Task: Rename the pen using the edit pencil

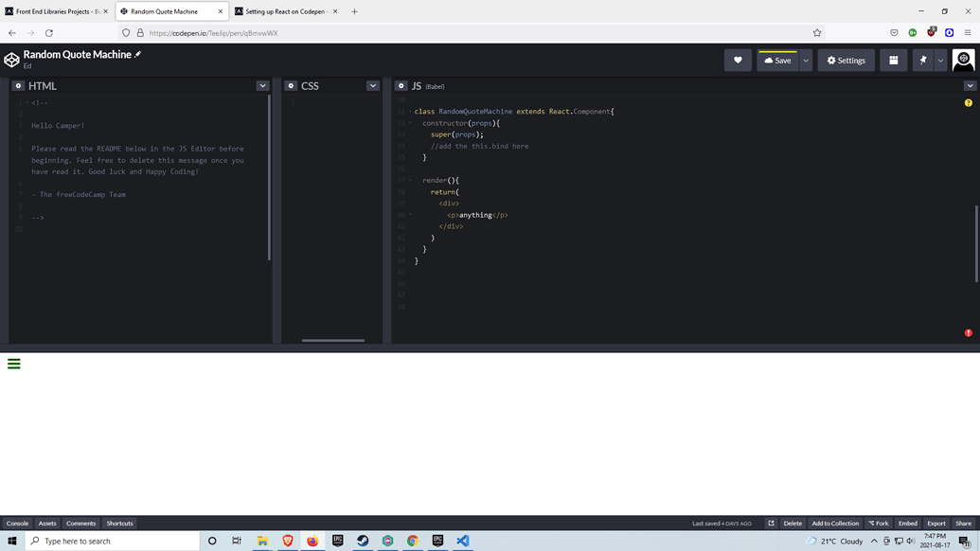Action: click(138, 54)
